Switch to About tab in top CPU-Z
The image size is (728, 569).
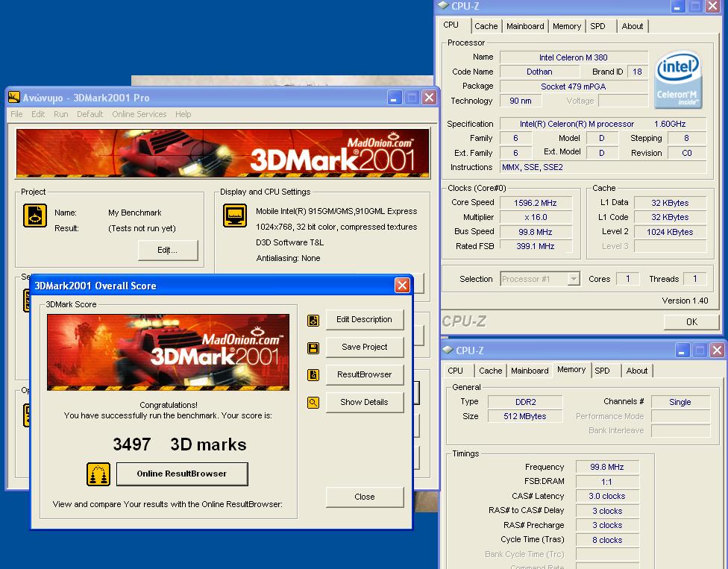click(x=633, y=26)
